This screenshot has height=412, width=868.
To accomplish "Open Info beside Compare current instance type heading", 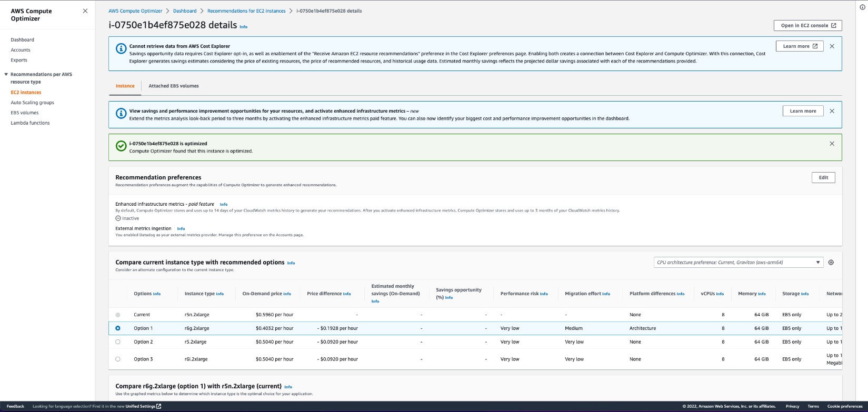I will coord(291,263).
